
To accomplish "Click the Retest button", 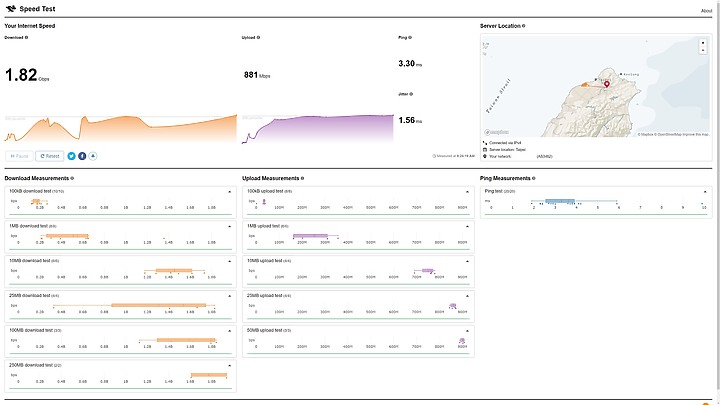I will (50, 156).
